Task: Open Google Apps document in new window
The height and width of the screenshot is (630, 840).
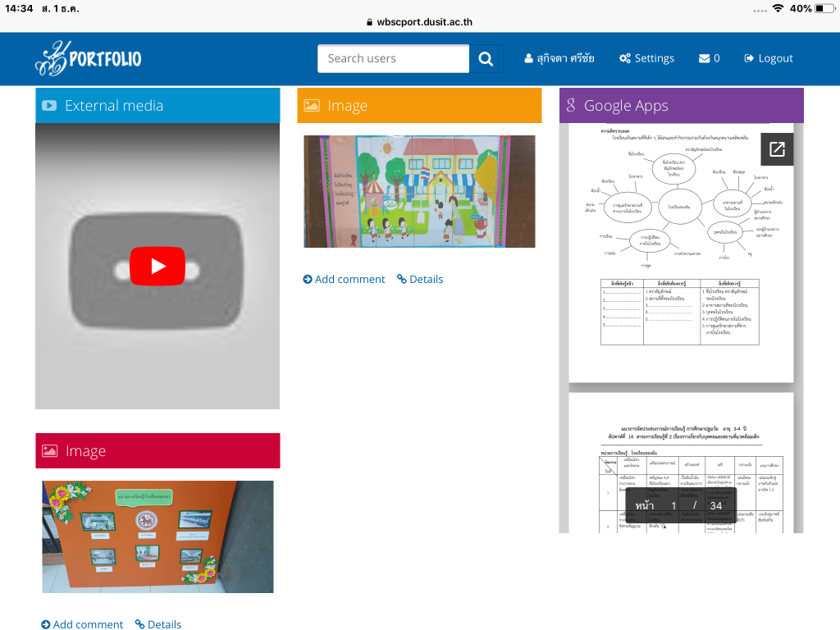Action: coord(777,149)
